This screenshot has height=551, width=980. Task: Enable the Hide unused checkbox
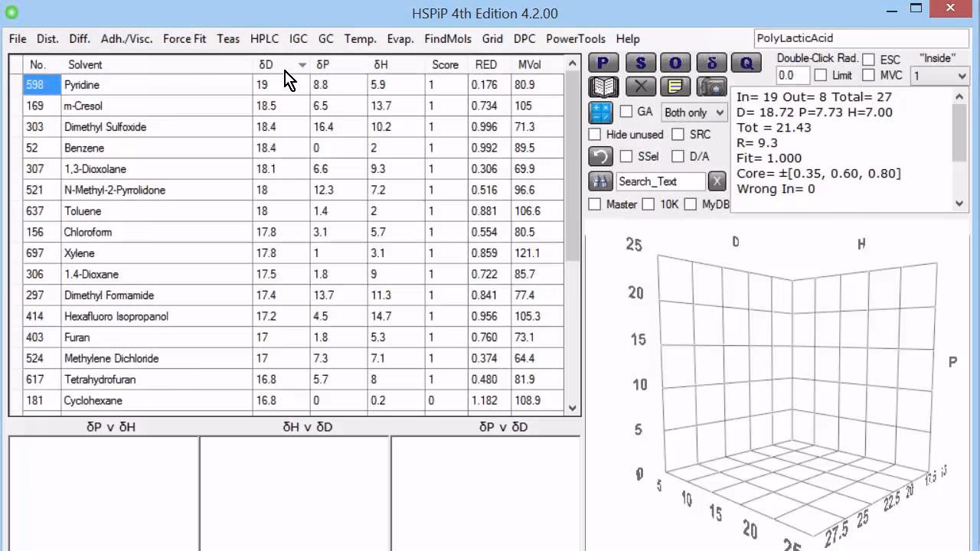coord(595,135)
